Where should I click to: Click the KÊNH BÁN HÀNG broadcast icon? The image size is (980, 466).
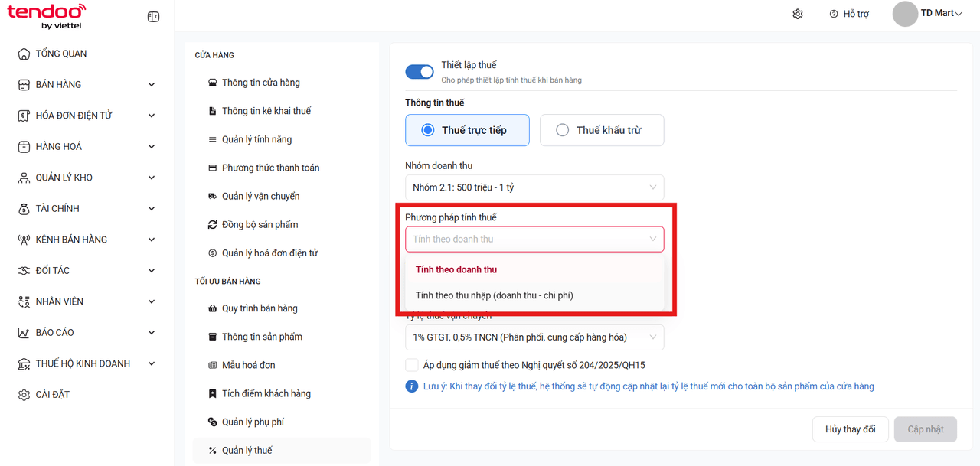tap(24, 240)
